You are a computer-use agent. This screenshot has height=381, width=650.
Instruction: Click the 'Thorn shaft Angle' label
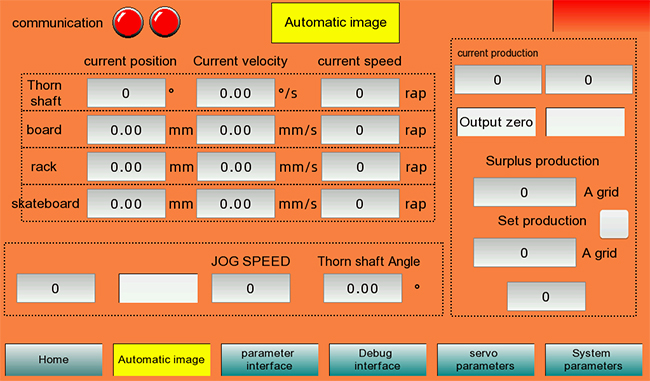pyautogui.click(x=369, y=261)
